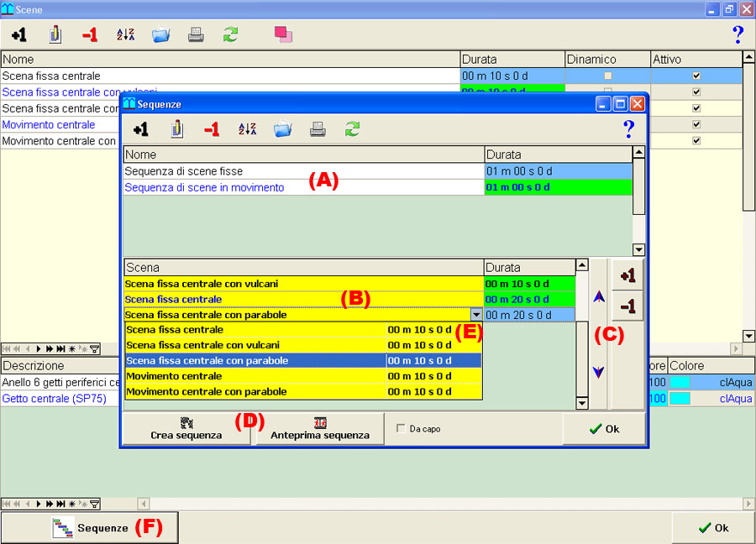Click the edit pencil icon in Sequenze toolbar
The image size is (756, 544).
(177, 129)
